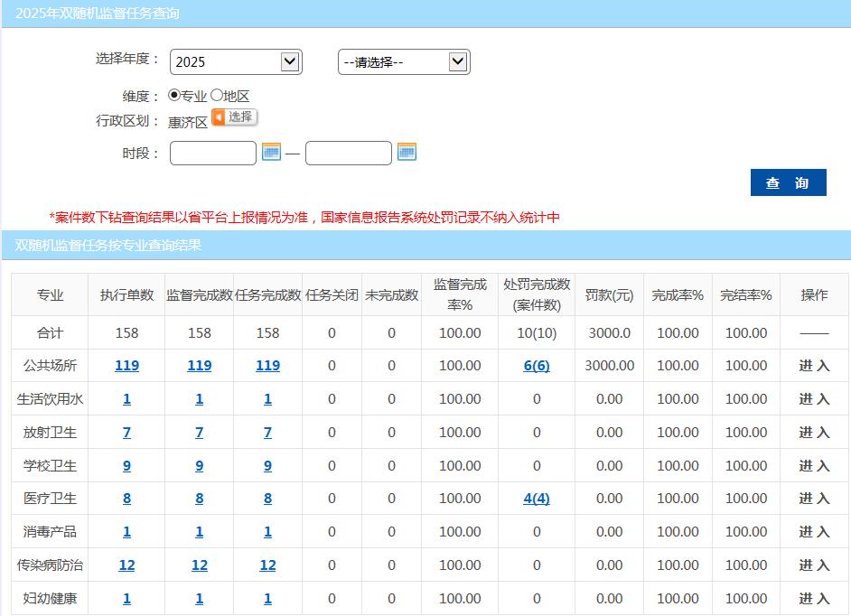Select the 地区 dimension radio button
This screenshot has width=851, height=616.
click(217, 95)
